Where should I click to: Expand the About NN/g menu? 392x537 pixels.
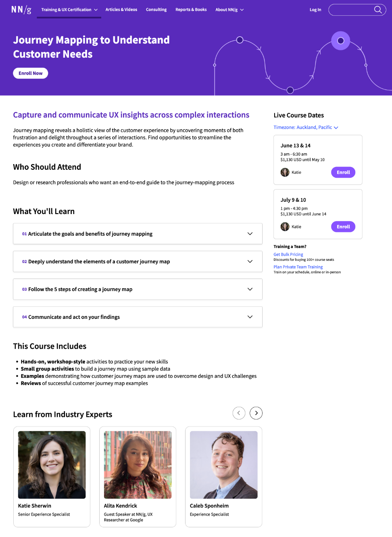[229, 10]
